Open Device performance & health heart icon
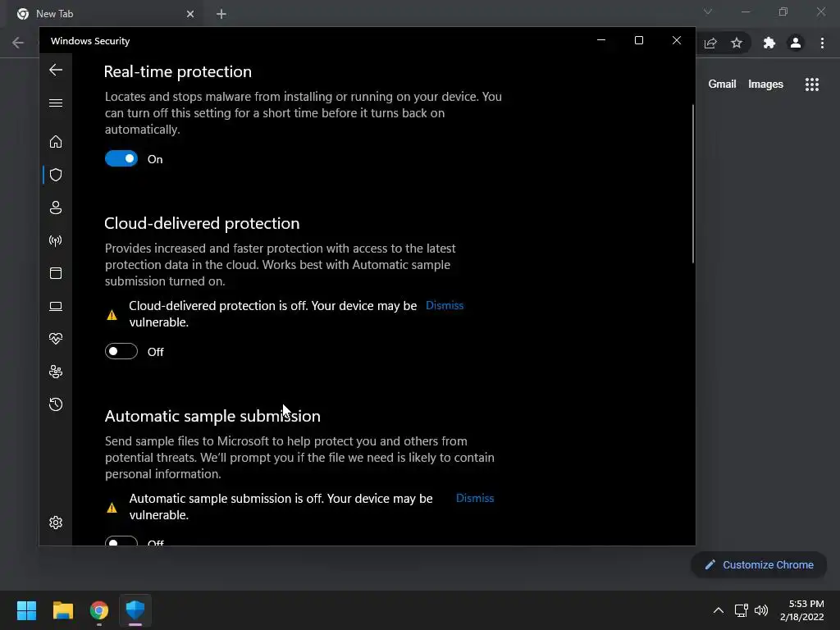840x630 pixels. point(56,339)
